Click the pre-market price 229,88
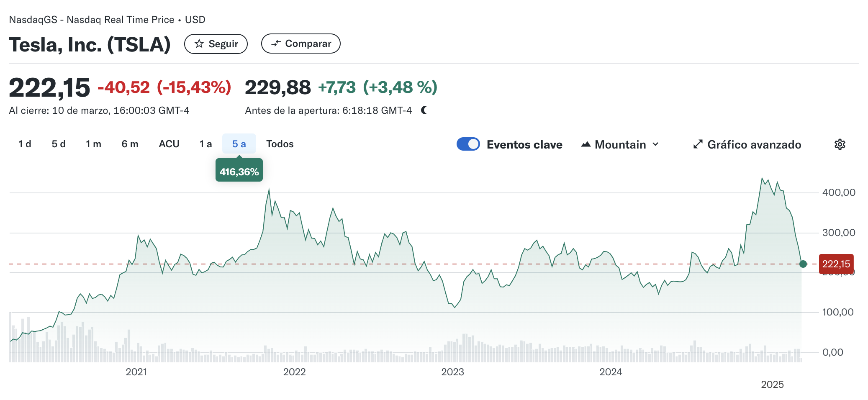This screenshot has height=400, width=868. (278, 87)
